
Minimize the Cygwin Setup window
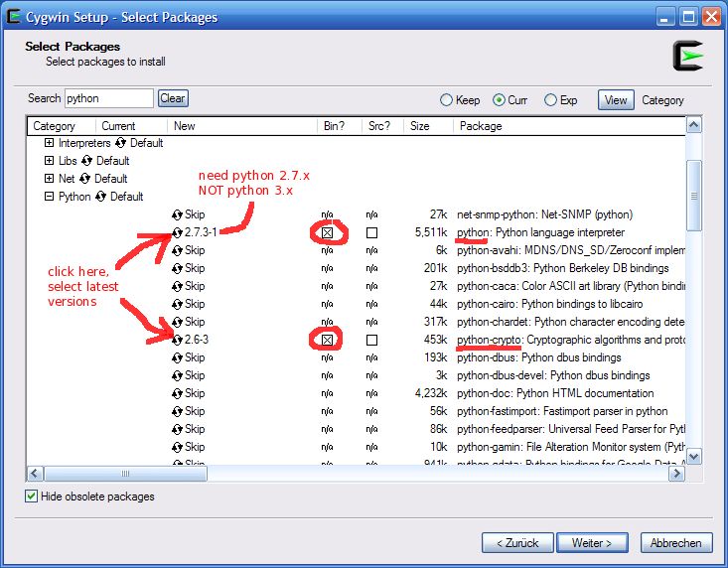coord(664,17)
